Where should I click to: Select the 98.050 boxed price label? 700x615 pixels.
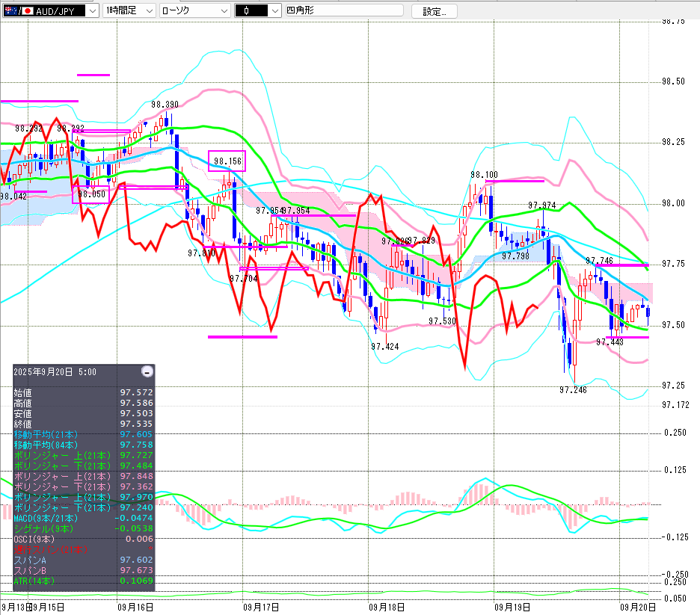click(x=90, y=194)
